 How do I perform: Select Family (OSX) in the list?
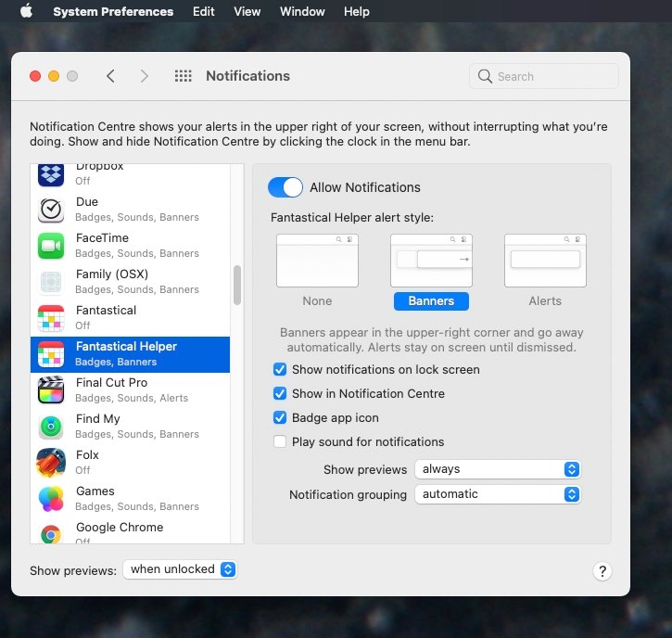(131, 282)
